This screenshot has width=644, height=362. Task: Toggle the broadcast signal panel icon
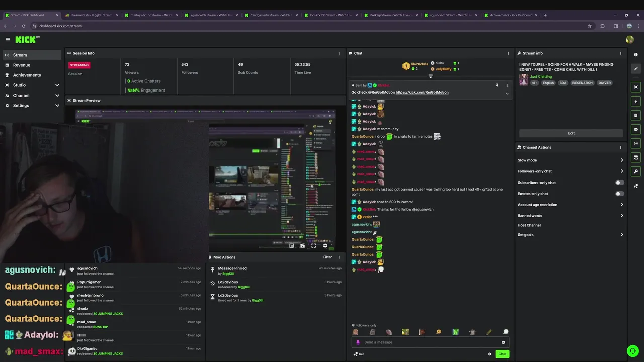(x=636, y=143)
